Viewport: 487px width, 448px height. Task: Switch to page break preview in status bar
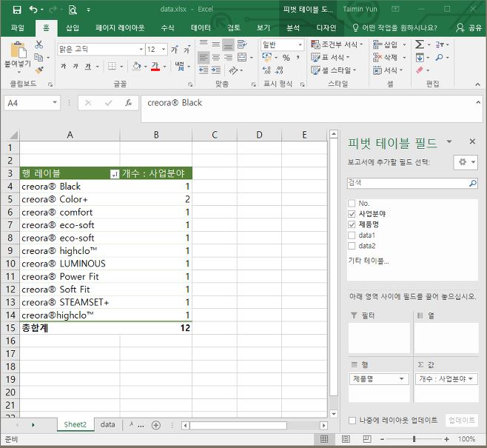click(367, 439)
